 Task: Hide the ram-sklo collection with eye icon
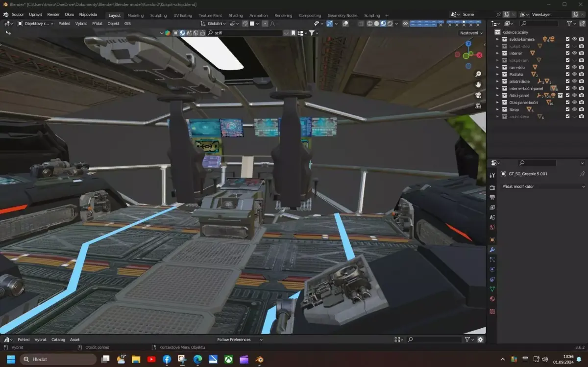pyautogui.click(x=574, y=67)
